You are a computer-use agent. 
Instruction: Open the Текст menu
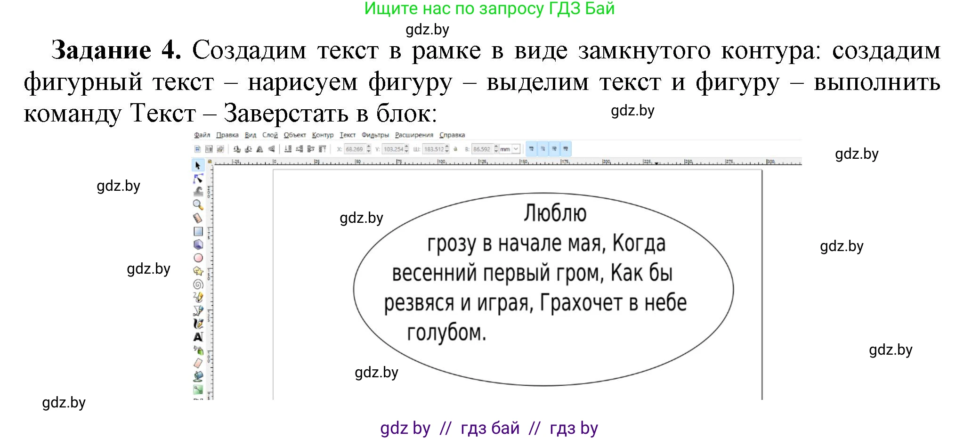[348, 135]
